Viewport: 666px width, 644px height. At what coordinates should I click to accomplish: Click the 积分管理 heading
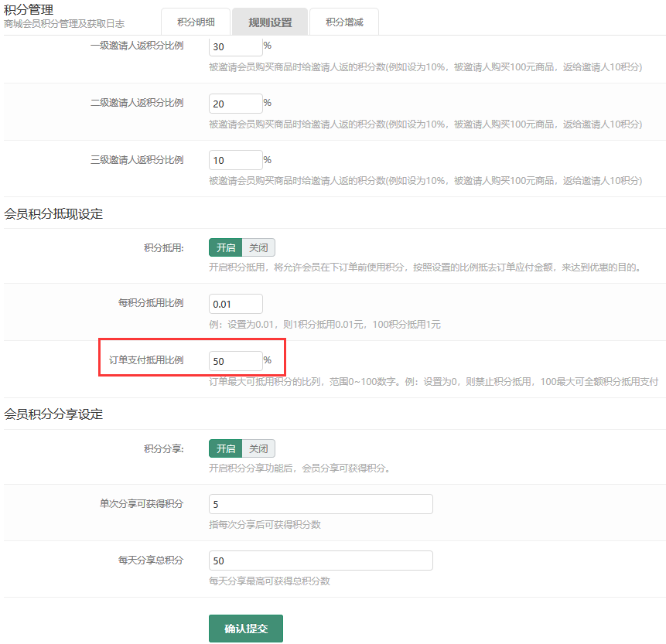pos(31,10)
